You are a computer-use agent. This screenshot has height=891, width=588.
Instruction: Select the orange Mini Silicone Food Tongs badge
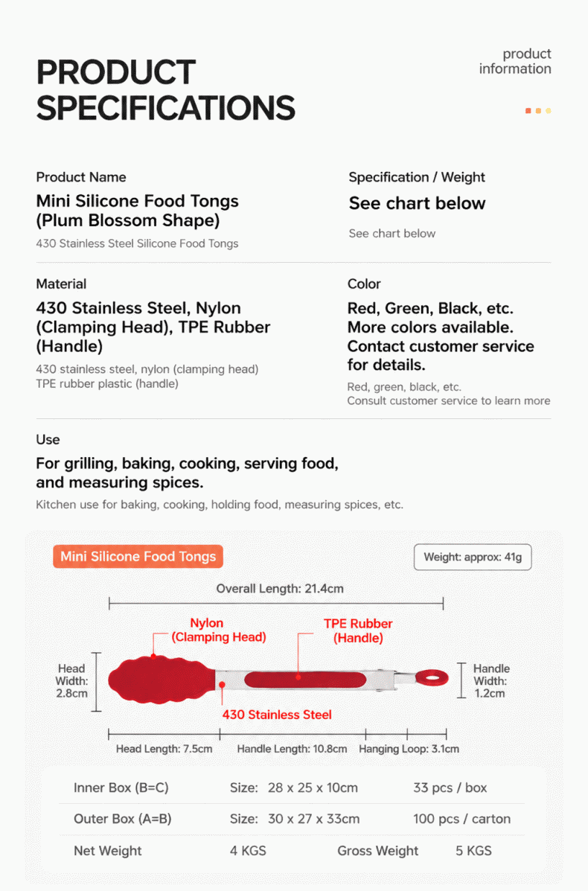(x=138, y=556)
